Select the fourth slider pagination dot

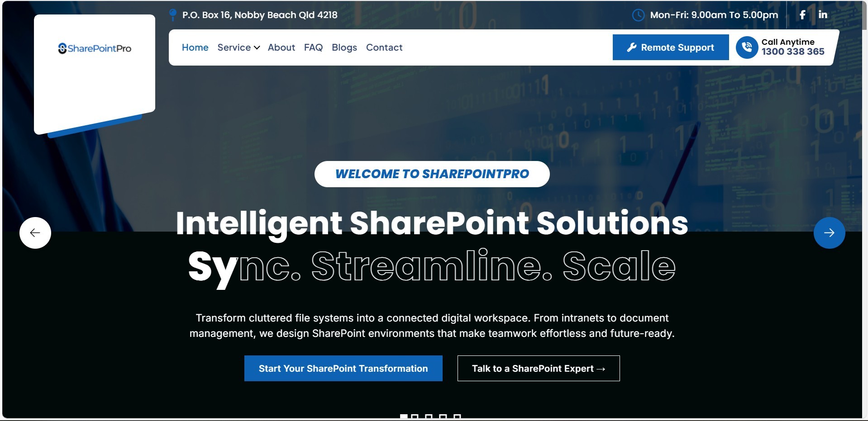click(443, 416)
